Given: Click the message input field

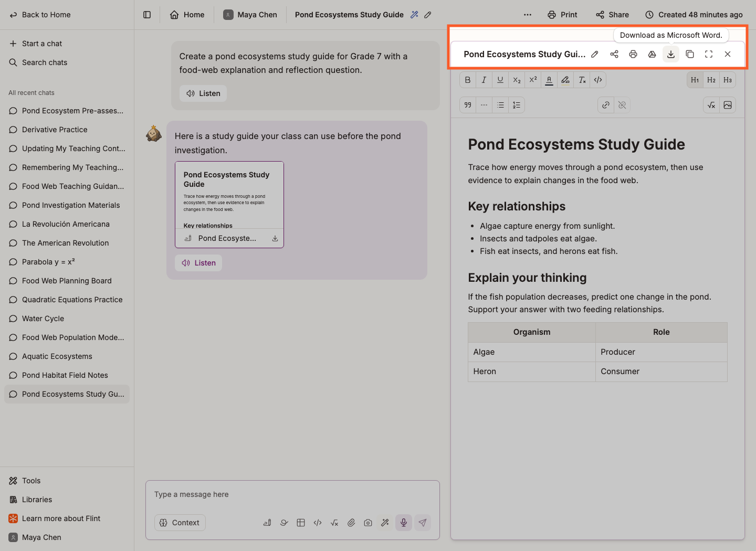Looking at the screenshot, I should click(292, 494).
